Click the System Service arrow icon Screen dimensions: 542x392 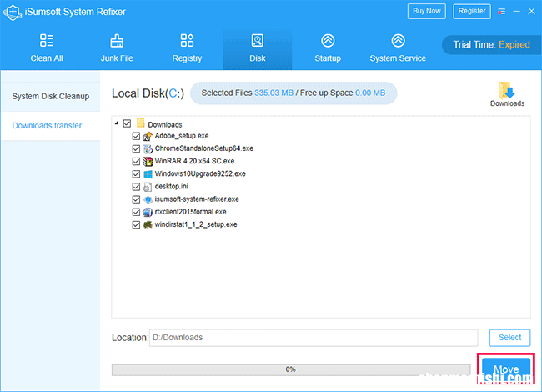(x=398, y=40)
